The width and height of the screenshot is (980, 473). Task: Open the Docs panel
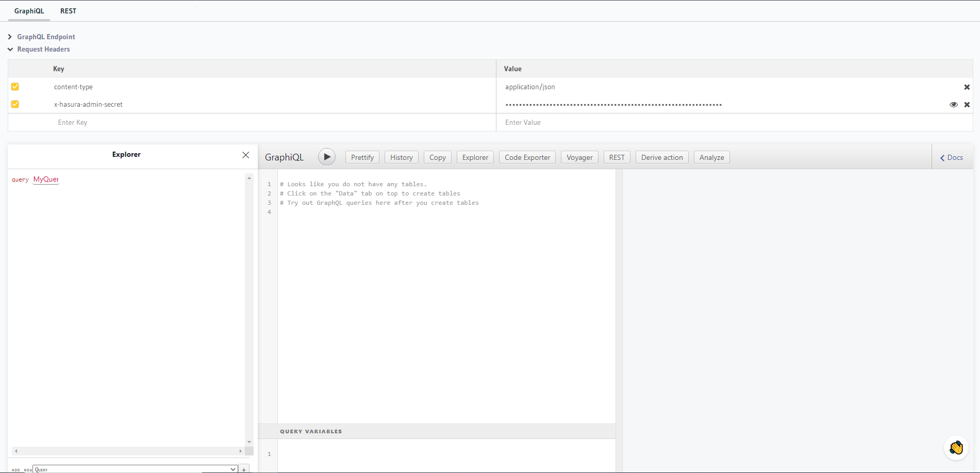pos(952,157)
